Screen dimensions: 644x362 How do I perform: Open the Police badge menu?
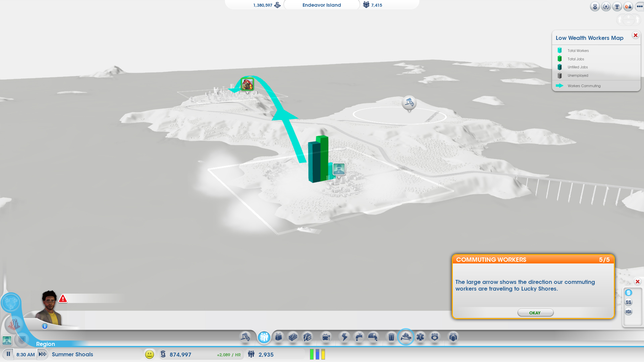coord(435,337)
